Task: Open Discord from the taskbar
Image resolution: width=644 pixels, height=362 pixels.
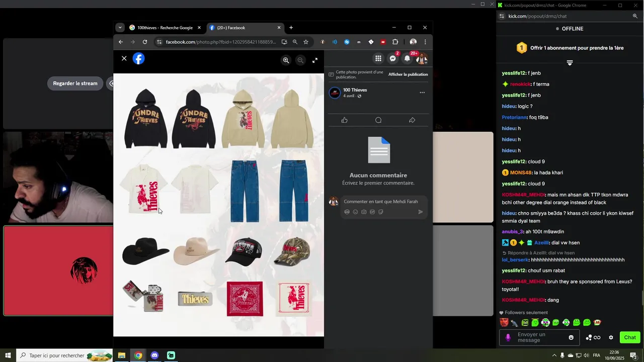Action: tap(154, 355)
